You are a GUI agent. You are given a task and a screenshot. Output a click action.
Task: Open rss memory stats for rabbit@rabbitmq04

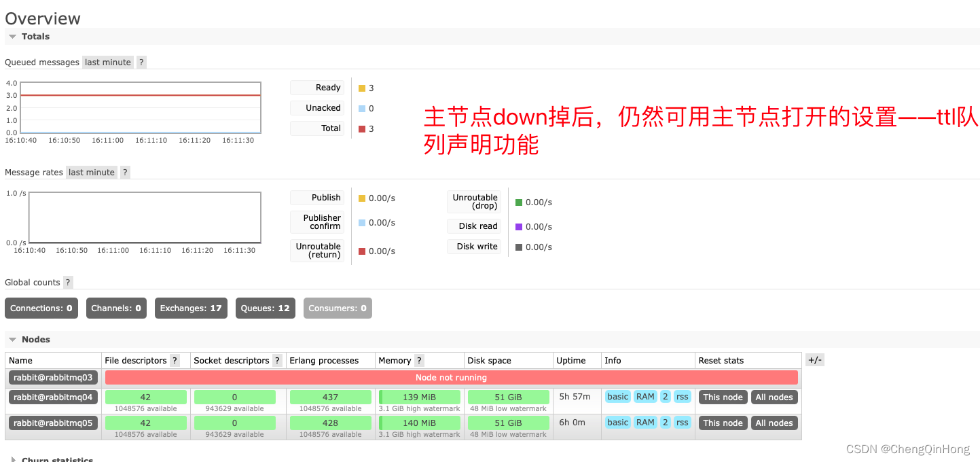[x=682, y=396]
